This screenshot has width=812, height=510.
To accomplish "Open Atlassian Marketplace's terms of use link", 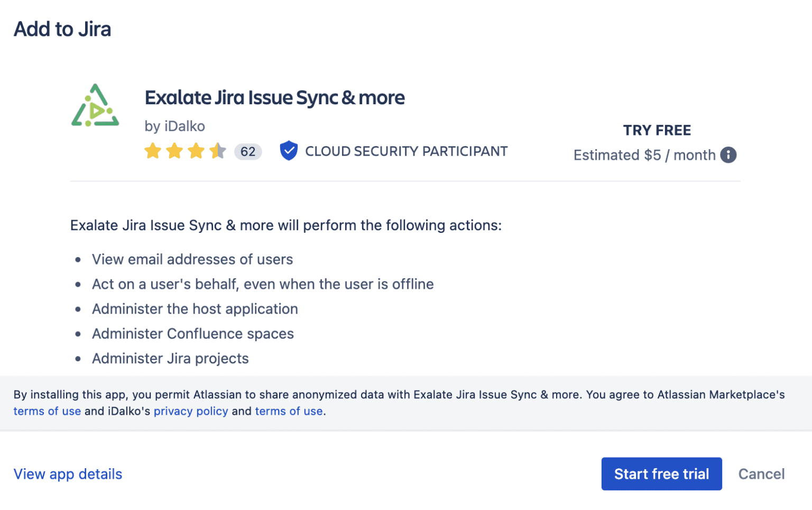I will [x=47, y=411].
